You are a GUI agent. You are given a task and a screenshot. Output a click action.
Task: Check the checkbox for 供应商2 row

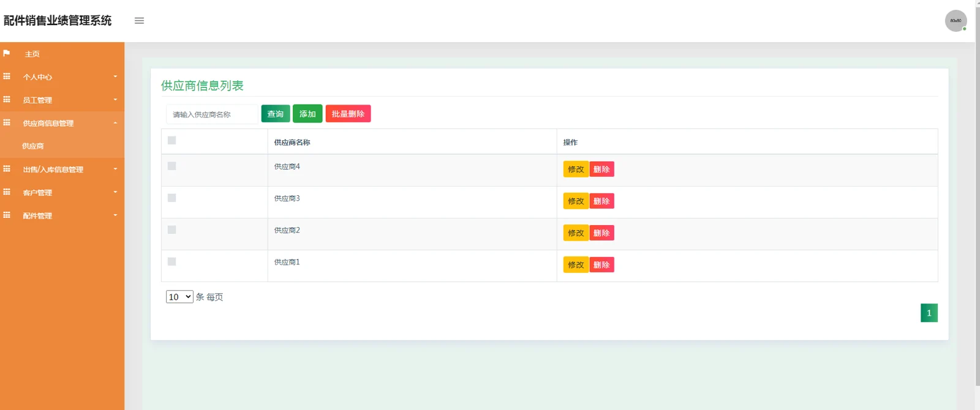[x=172, y=230]
